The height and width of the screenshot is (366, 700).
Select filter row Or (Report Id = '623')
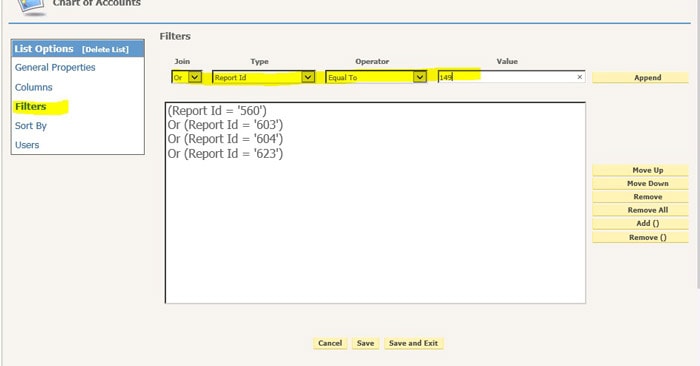(x=225, y=154)
